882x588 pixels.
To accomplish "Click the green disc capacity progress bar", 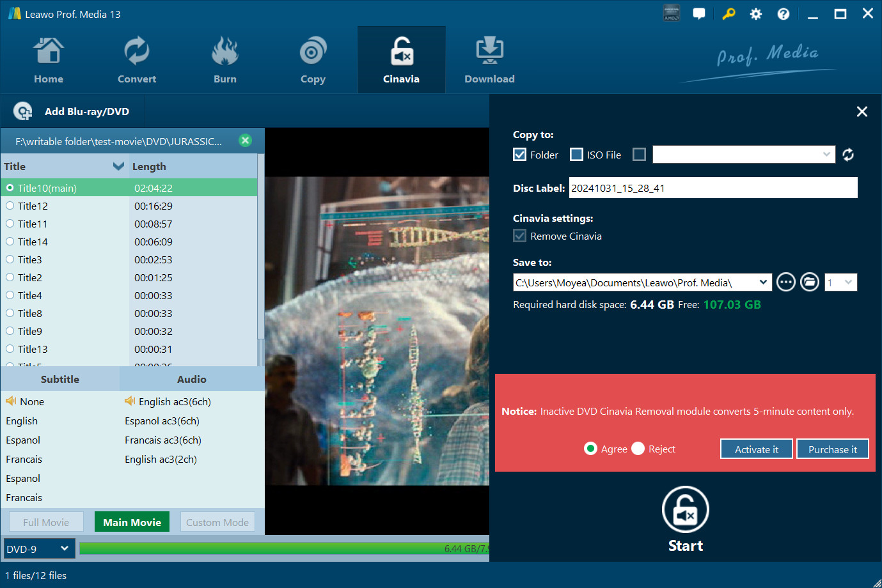I will point(284,548).
